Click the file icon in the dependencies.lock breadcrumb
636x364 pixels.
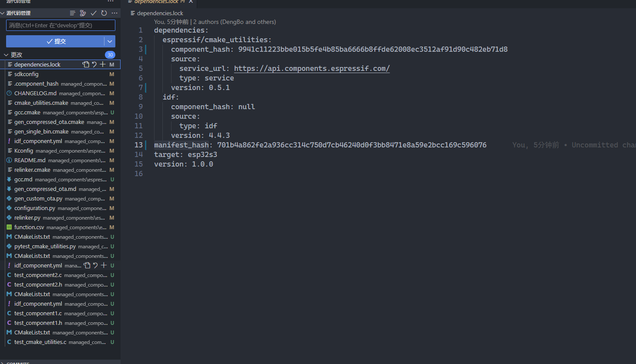[x=133, y=13]
